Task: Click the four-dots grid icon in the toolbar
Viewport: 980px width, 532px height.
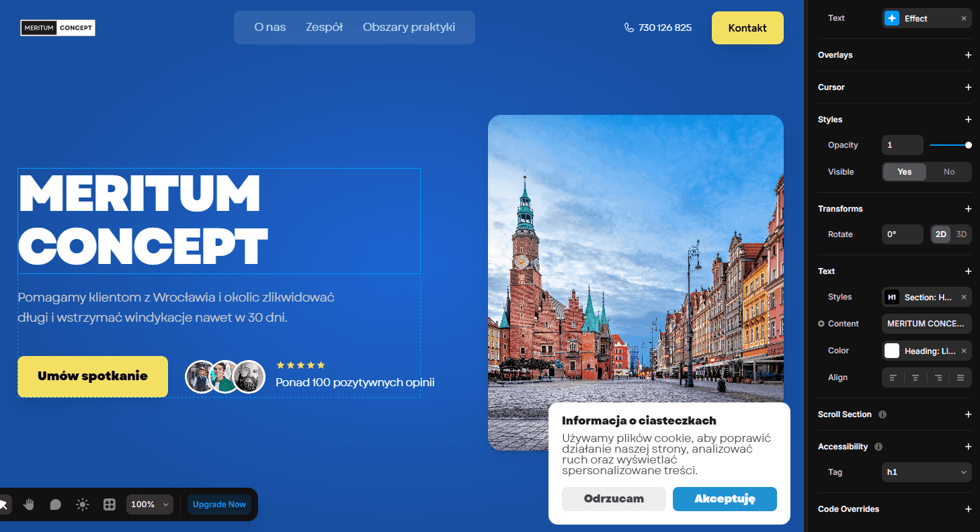Action: point(109,504)
